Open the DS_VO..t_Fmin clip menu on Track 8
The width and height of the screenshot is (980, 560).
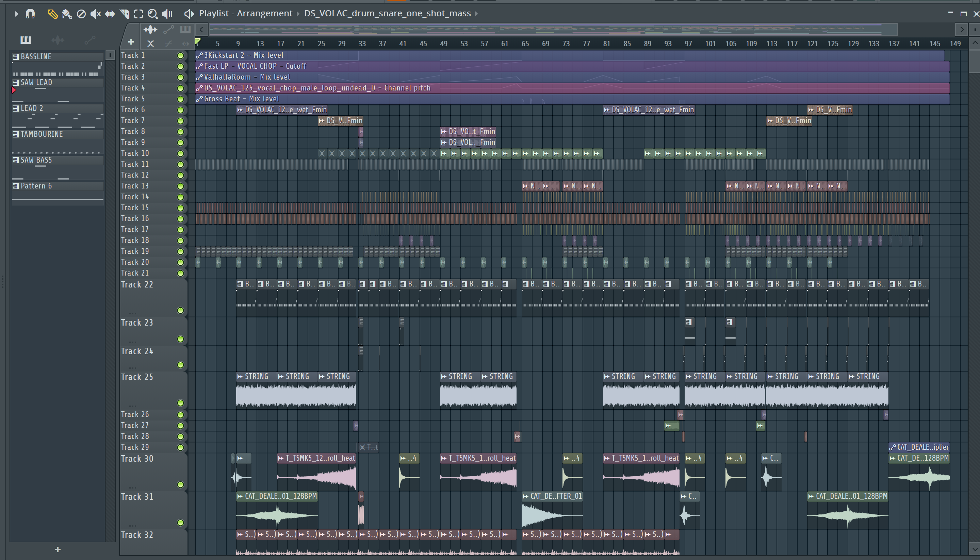tap(443, 132)
